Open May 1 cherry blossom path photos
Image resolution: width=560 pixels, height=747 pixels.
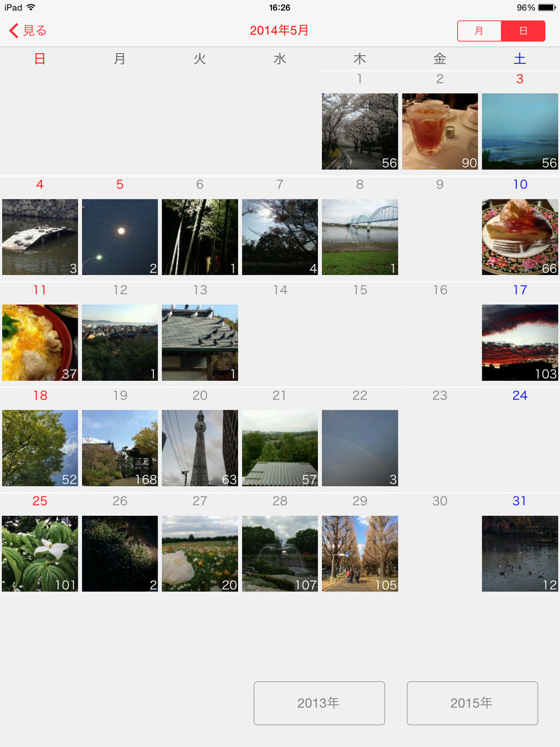coord(360,132)
